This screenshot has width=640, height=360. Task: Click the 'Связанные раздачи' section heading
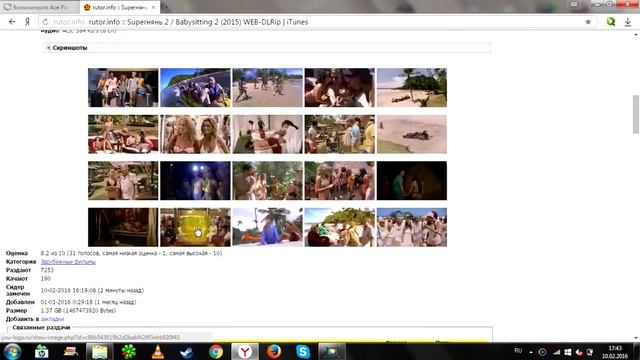pyautogui.click(x=41, y=327)
